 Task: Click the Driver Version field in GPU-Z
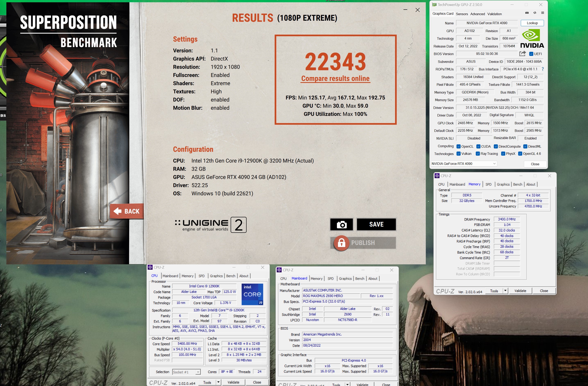tap(499, 108)
